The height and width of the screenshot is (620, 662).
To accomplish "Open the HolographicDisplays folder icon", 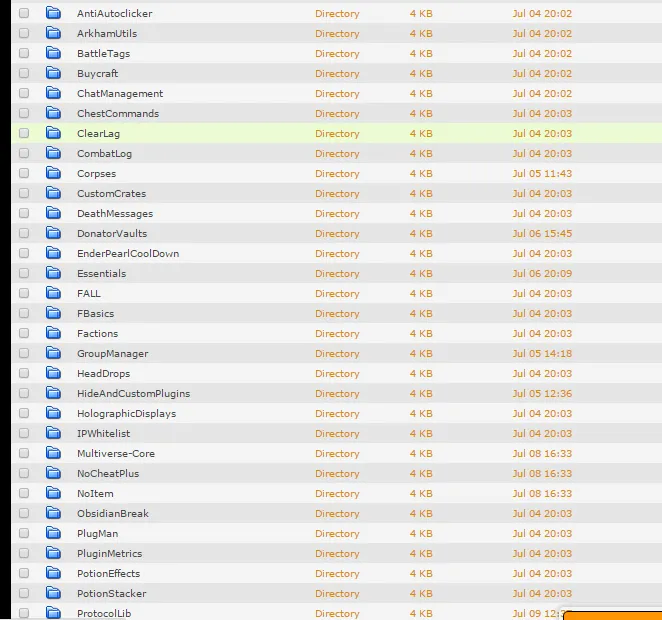I will click(x=53, y=413).
